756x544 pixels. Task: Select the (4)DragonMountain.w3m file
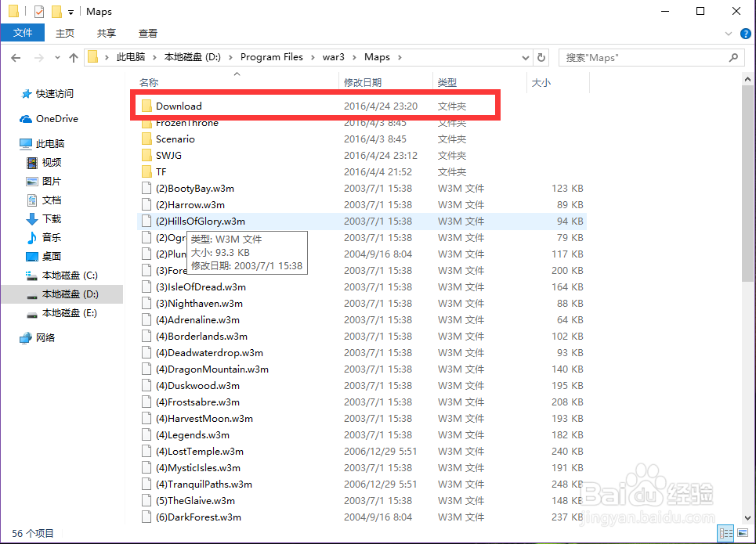[362, 369]
